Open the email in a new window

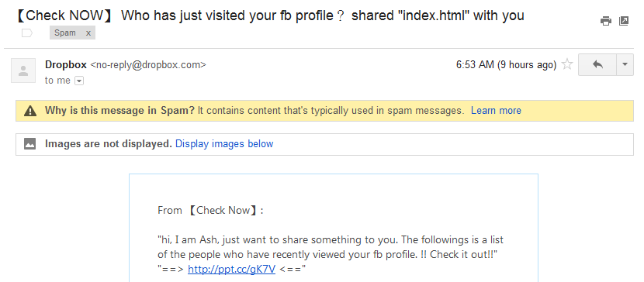tap(624, 21)
